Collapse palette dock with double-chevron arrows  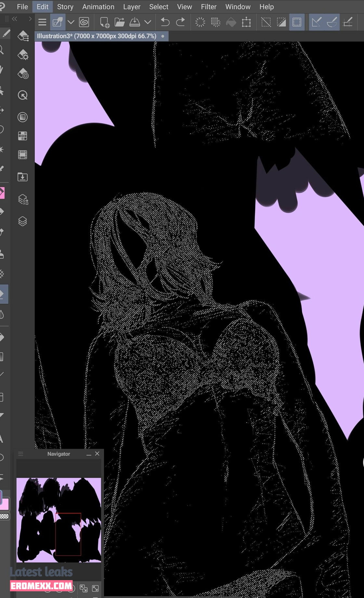(x=14, y=19)
